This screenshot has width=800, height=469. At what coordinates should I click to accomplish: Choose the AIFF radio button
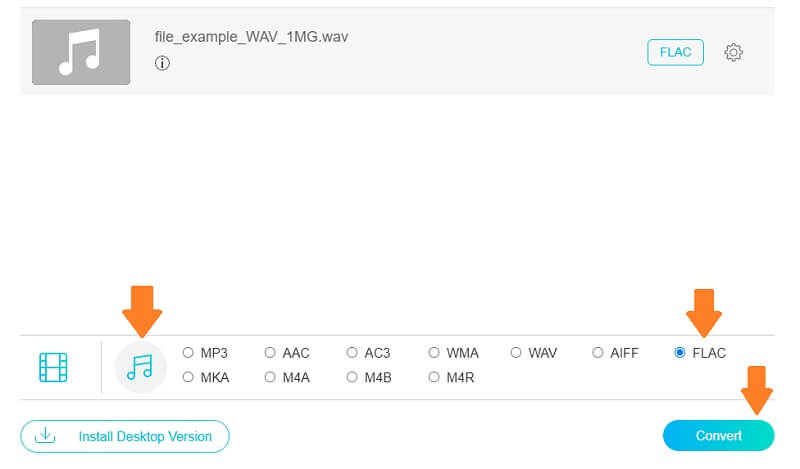coord(598,353)
